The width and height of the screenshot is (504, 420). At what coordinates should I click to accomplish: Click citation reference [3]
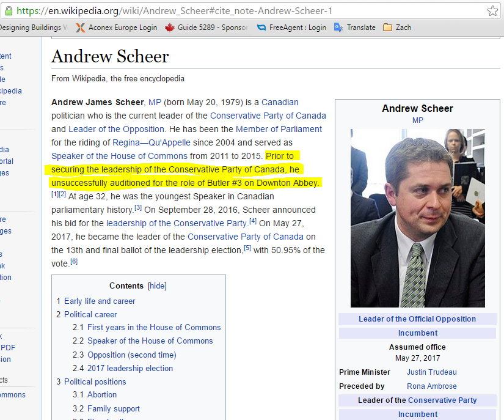[x=138, y=207]
